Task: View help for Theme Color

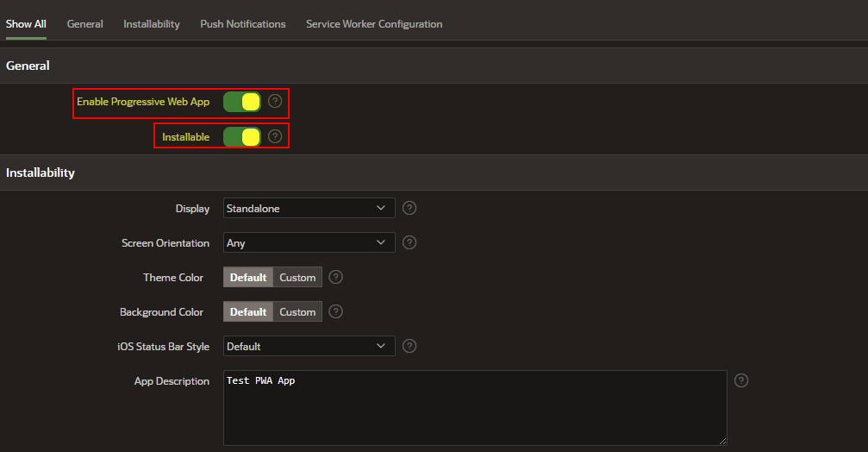Action: (x=335, y=277)
